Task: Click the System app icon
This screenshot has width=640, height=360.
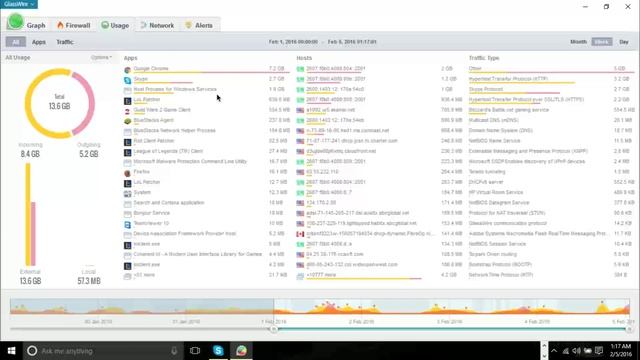Action: pos(127,193)
